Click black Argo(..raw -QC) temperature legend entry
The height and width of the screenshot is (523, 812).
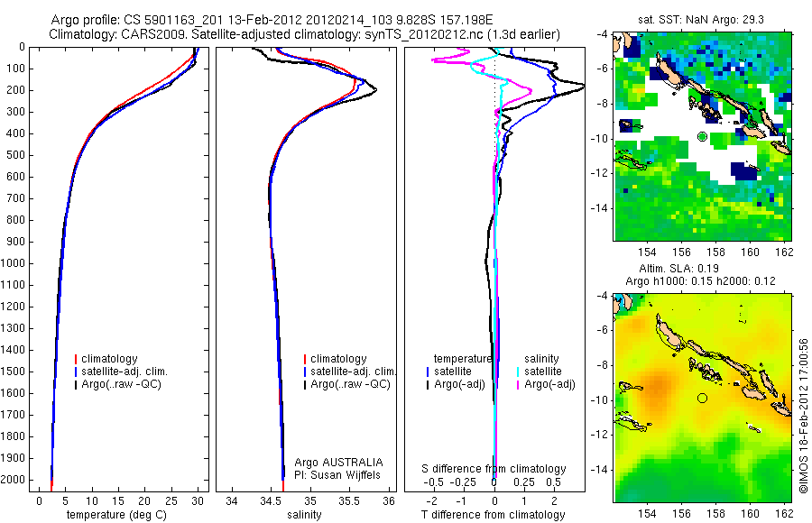click(x=118, y=384)
